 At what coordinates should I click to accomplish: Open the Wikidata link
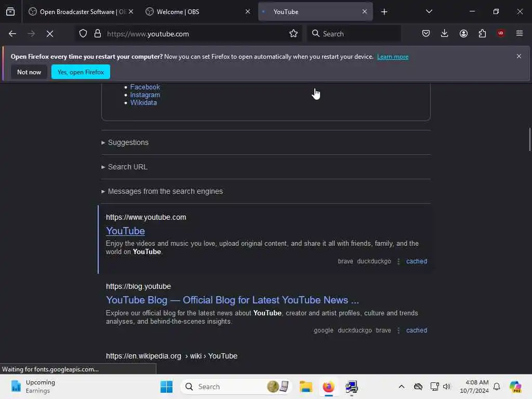point(143,103)
